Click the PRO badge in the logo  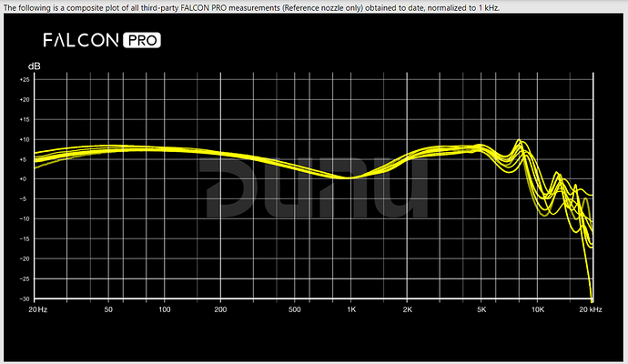click(142, 40)
